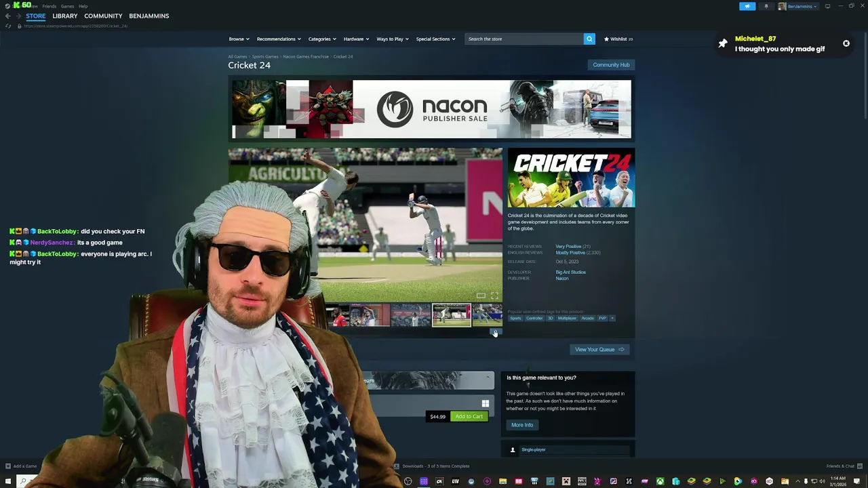Open File Explorer folder in taskbar

pyautogui.click(x=502, y=482)
